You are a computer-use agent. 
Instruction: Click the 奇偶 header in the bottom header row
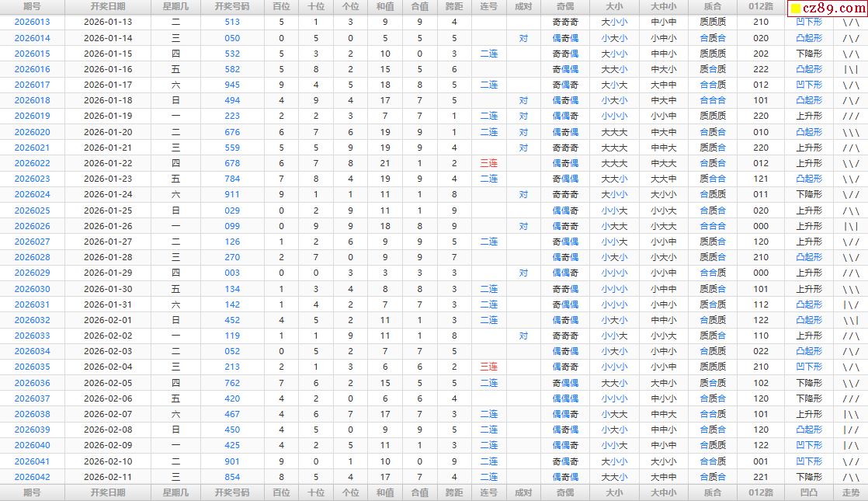pyautogui.click(x=565, y=492)
